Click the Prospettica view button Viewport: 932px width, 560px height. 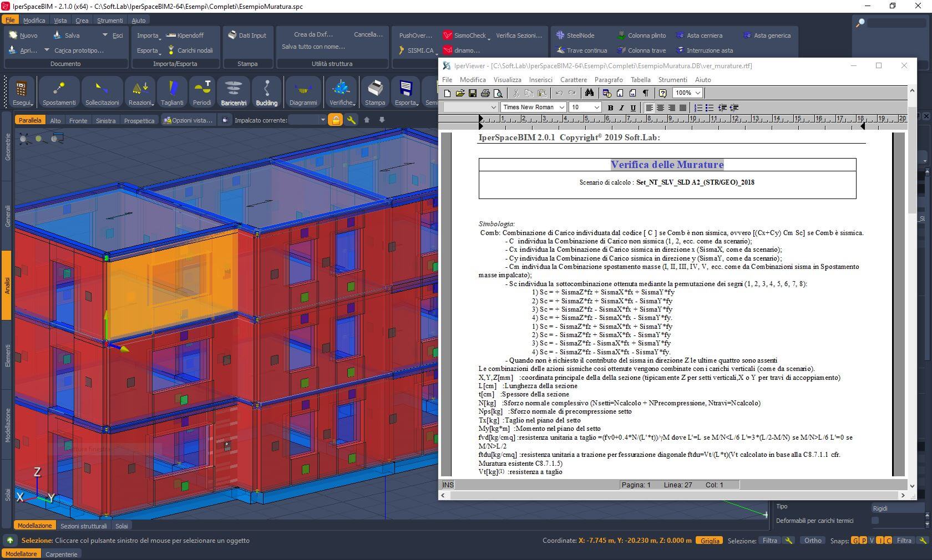(x=139, y=120)
